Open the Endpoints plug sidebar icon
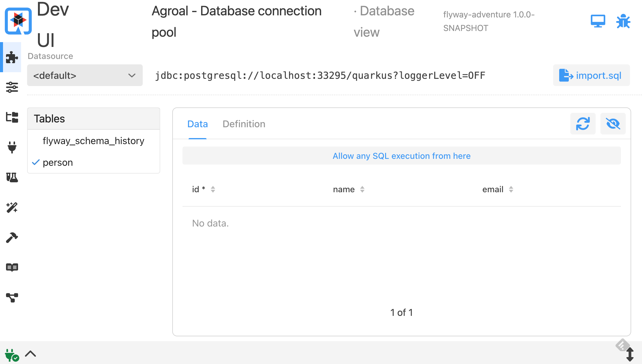The height and width of the screenshot is (364, 642). (12, 147)
